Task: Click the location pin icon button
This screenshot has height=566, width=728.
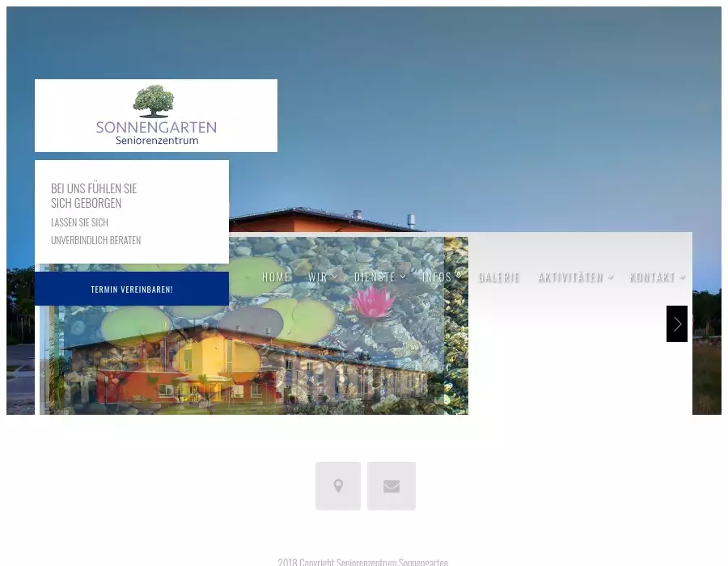Action: point(338,486)
